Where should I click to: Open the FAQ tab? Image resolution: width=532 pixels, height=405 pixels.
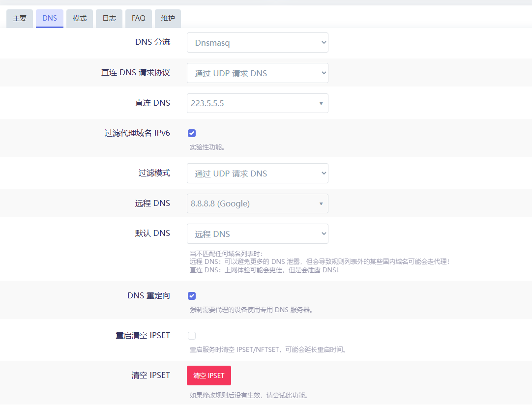[x=139, y=18]
